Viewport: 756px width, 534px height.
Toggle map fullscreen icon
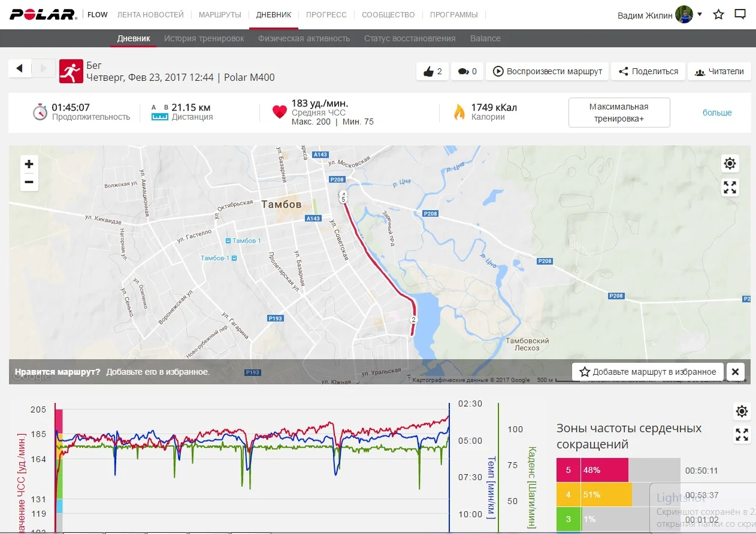[x=730, y=187]
